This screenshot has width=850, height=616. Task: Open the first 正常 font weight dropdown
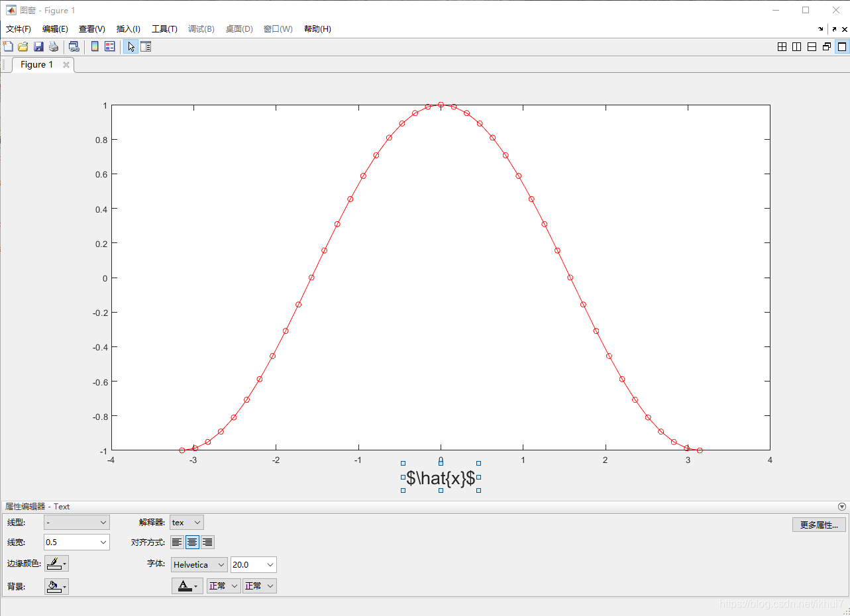click(223, 586)
